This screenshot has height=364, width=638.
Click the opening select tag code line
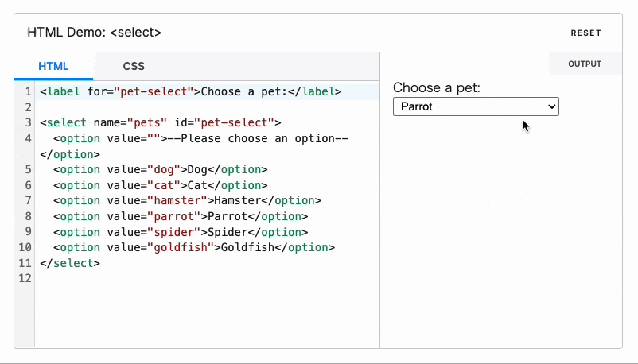[x=161, y=123]
